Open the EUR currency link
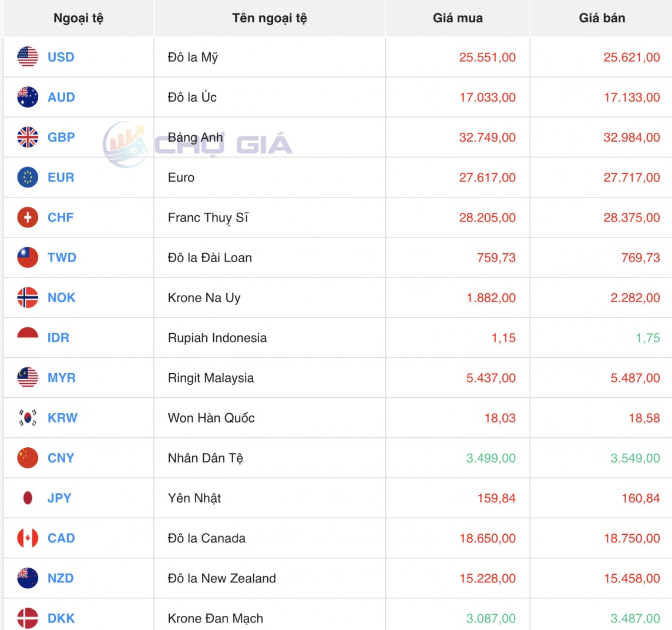 click(x=60, y=177)
